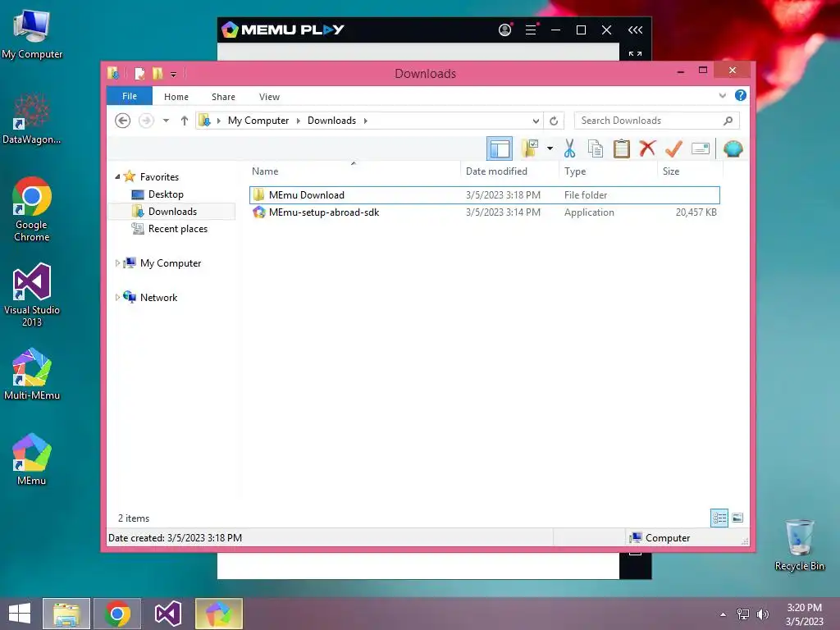Image resolution: width=840 pixels, height=630 pixels.
Task: Select the MEmu-setup-abroad-sdk file
Action: [x=484, y=212]
